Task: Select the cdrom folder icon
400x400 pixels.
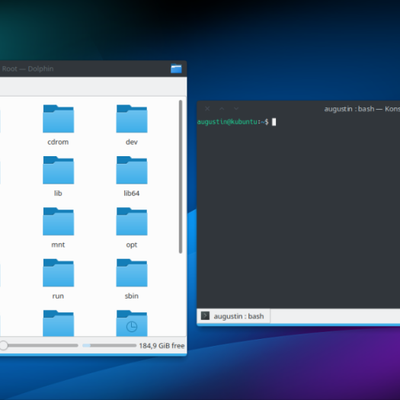Action: tap(58, 119)
